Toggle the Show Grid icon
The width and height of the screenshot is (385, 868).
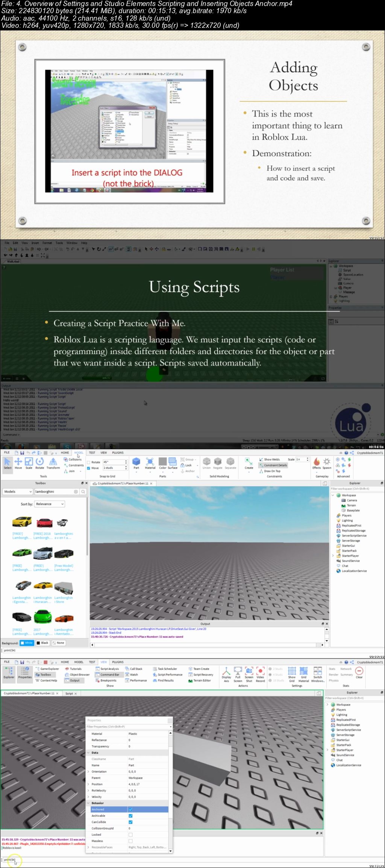tap(292, 674)
